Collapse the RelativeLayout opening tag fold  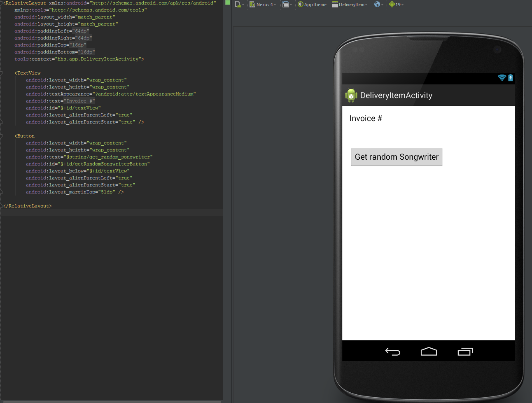(x=1, y=3)
